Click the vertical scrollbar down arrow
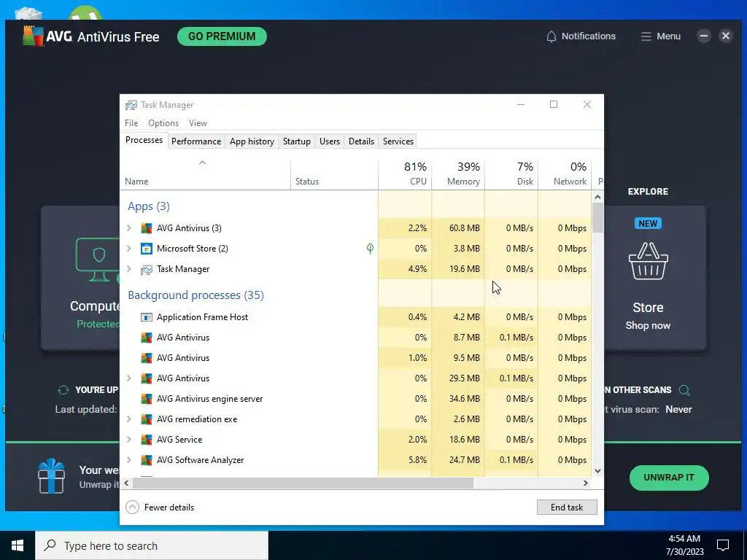747x560 pixels. 598,471
